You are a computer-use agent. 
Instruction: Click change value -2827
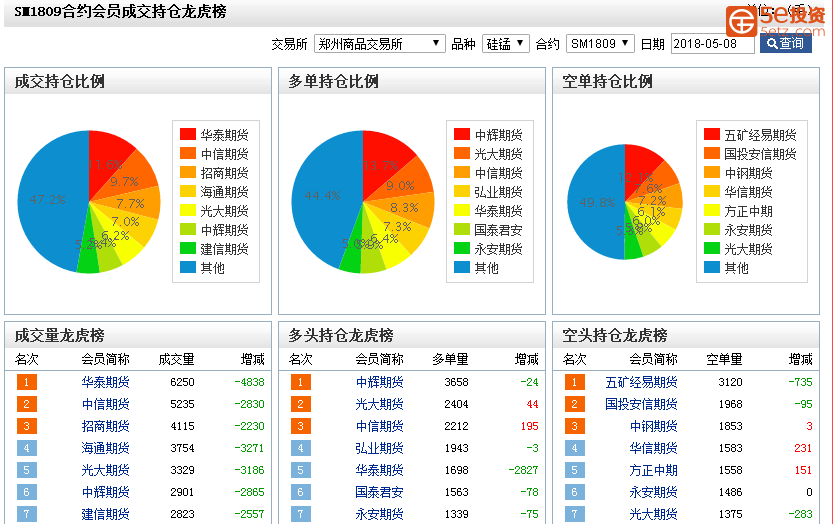pyautogui.click(x=523, y=470)
